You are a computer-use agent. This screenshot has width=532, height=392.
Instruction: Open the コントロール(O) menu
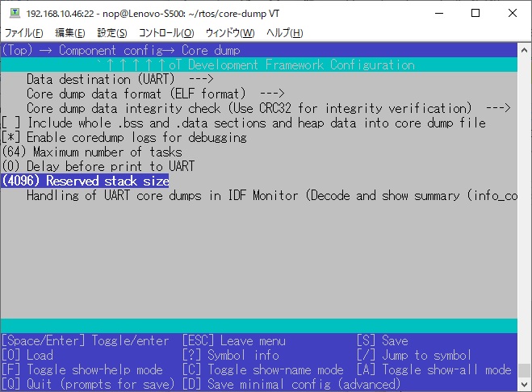point(166,33)
